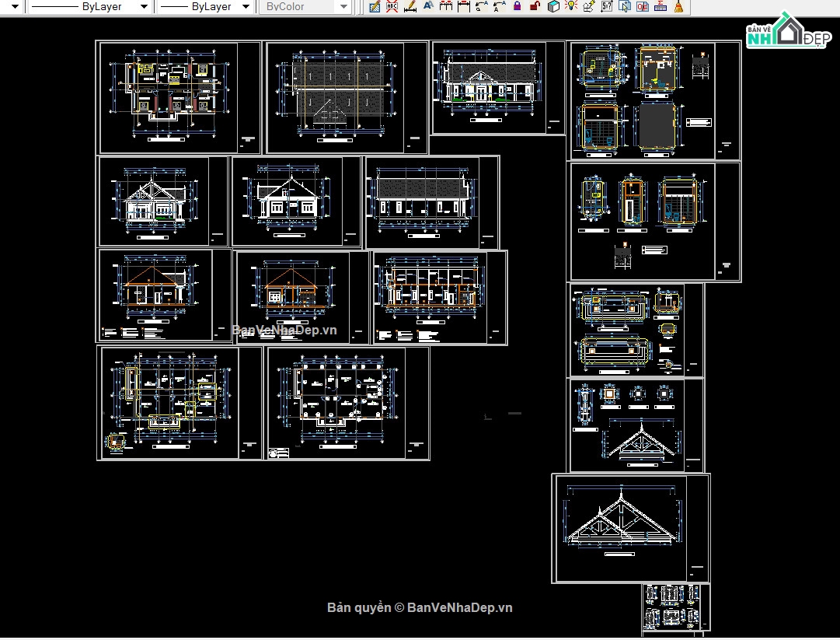Click the dimension pencil ruler icon

(x=410, y=6)
